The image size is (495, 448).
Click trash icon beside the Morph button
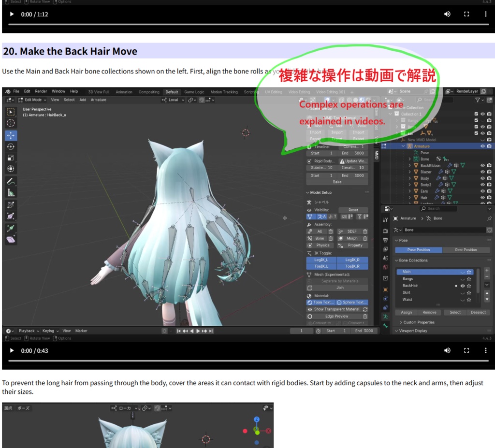[x=365, y=238]
